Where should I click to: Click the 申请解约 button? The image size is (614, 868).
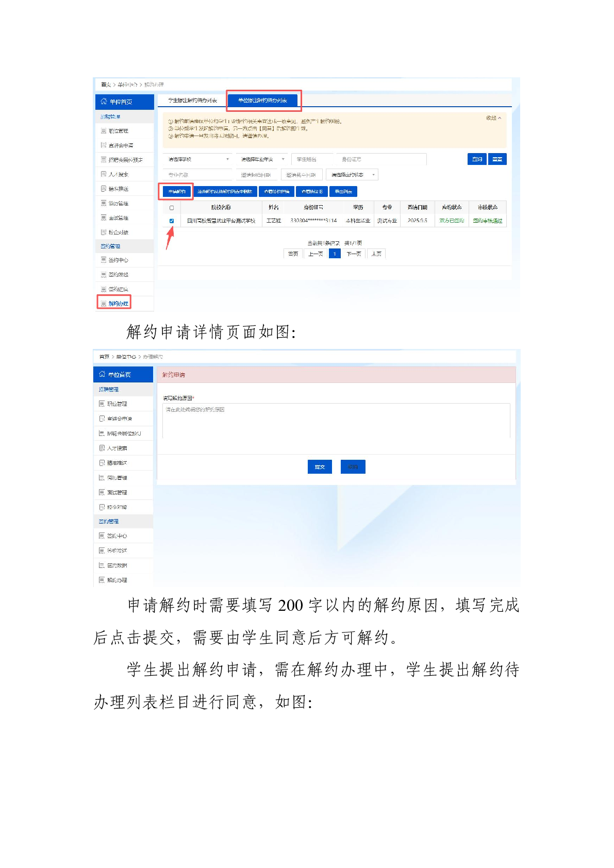coord(176,192)
